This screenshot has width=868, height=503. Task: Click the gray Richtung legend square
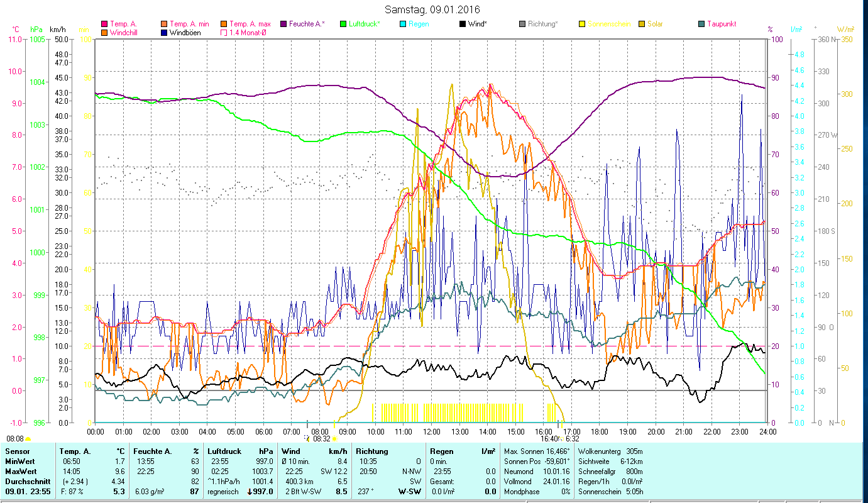522,24
